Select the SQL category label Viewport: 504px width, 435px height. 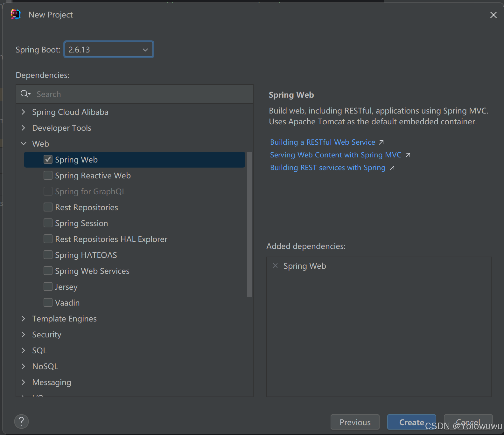coord(39,350)
